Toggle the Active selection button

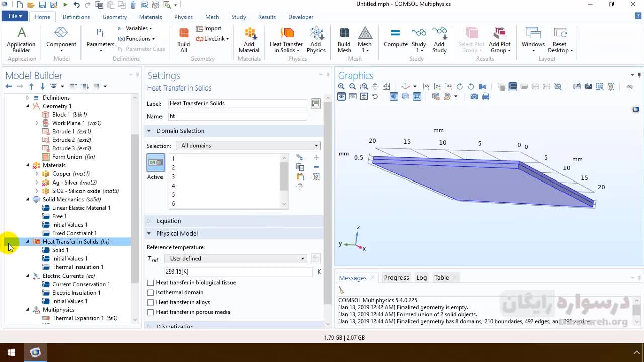155,163
